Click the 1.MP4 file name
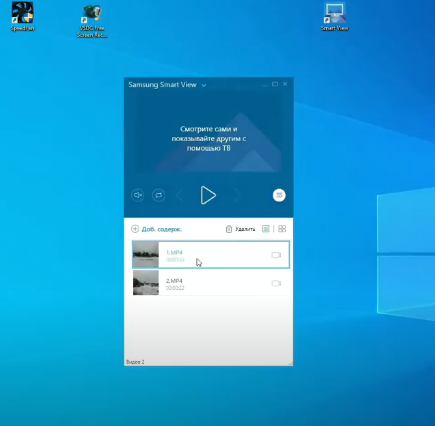 [x=174, y=252]
